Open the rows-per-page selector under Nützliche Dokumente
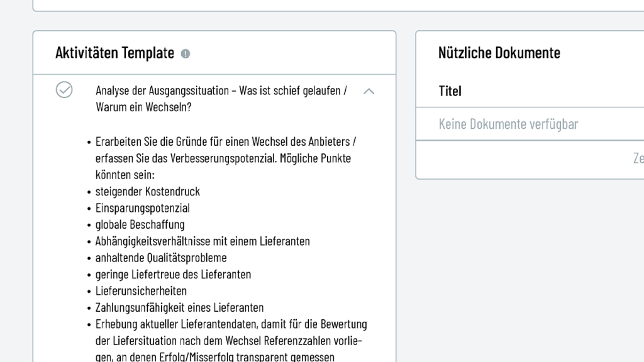This screenshot has width=644, height=362. (639, 159)
